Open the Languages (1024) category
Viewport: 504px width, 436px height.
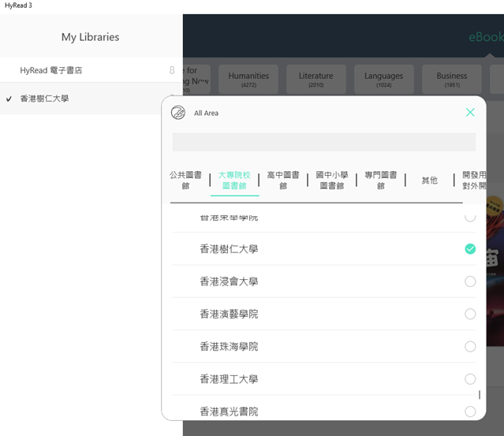tap(384, 79)
